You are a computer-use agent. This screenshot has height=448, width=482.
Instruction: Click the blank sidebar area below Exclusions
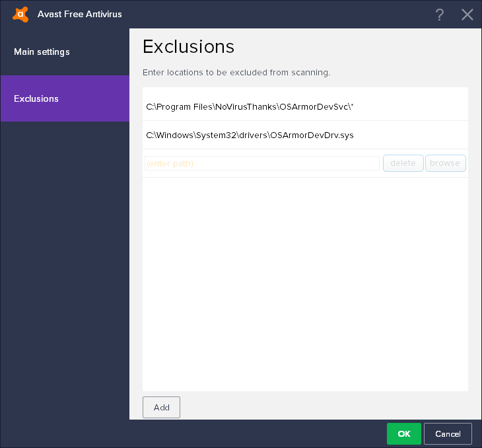(65, 264)
